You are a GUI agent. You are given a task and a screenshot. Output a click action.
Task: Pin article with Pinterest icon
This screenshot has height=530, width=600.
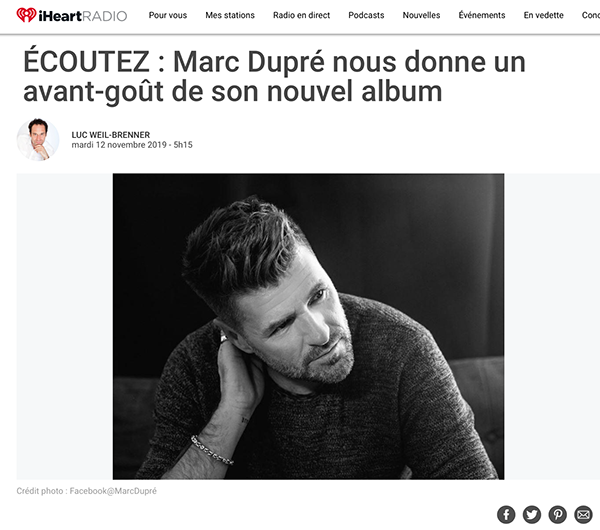(558, 514)
